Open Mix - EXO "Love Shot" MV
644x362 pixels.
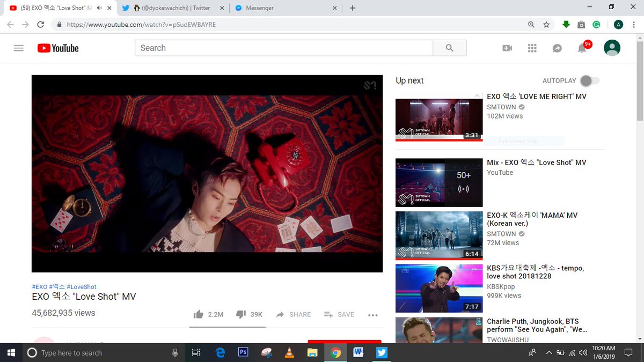(537, 162)
